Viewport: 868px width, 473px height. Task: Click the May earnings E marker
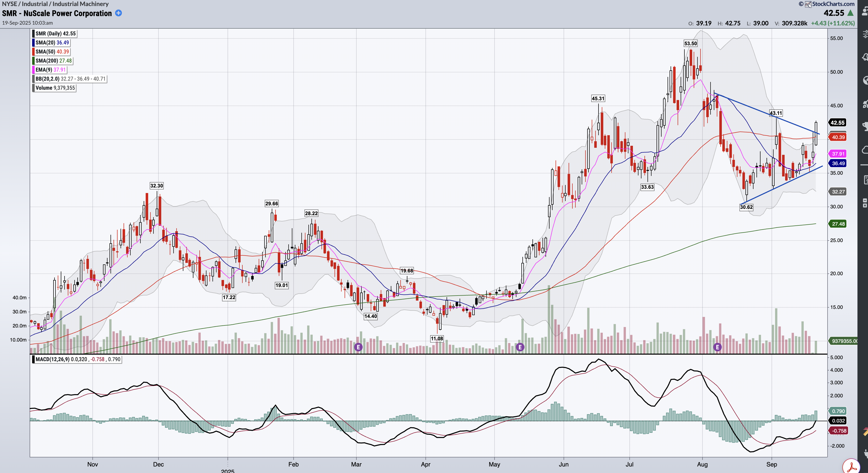tap(520, 347)
